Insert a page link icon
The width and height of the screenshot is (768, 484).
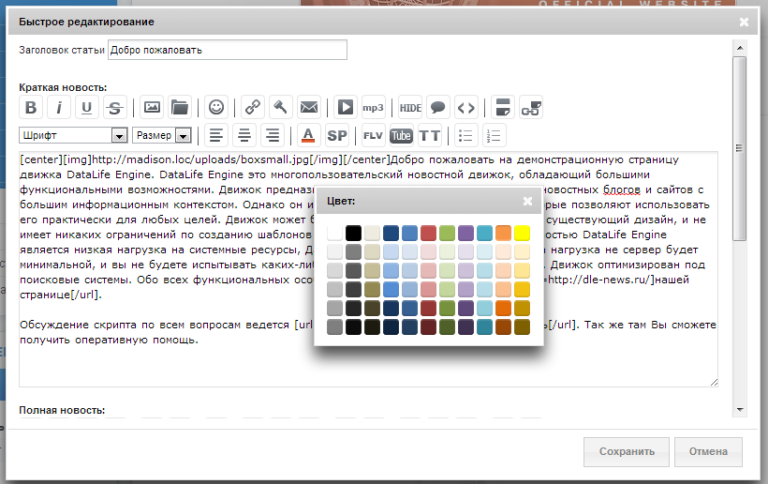[531, 107]
